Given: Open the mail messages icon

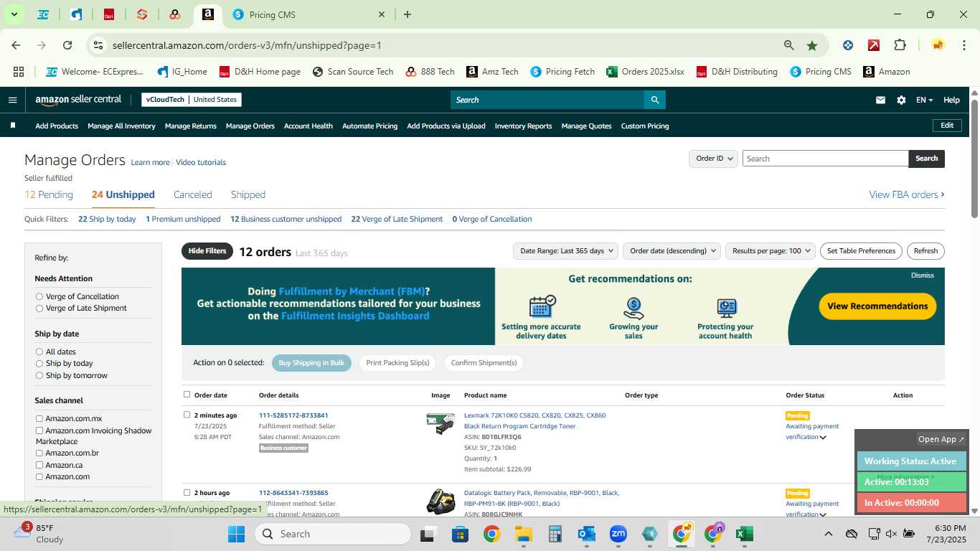Looking at the screenshot, I should 880,100.
